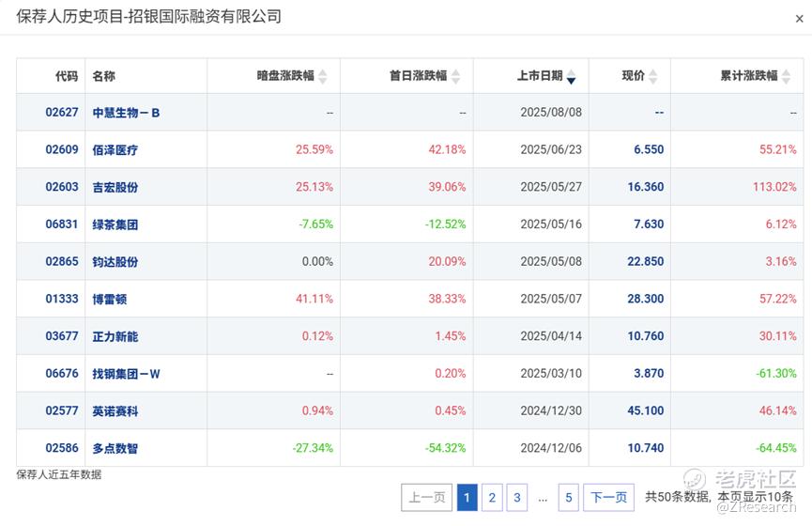Click grey market change -27.34%
This screenshot has height=526, width=812.
[x=313, y=448]
